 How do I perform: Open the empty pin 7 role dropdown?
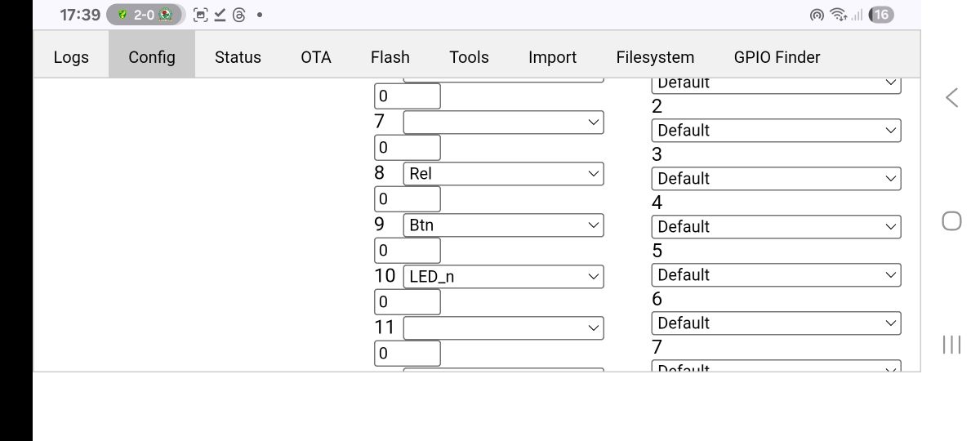pos(503,122)
